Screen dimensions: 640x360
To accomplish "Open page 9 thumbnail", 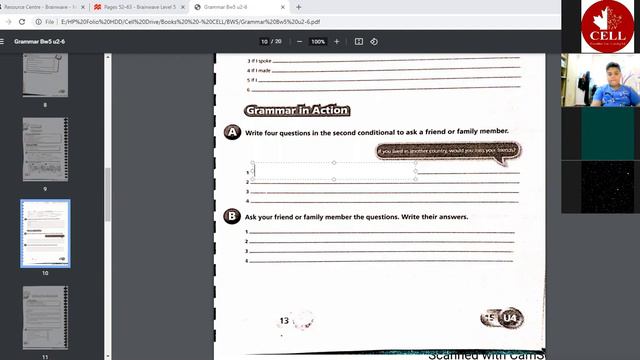I will pos(45,149).
